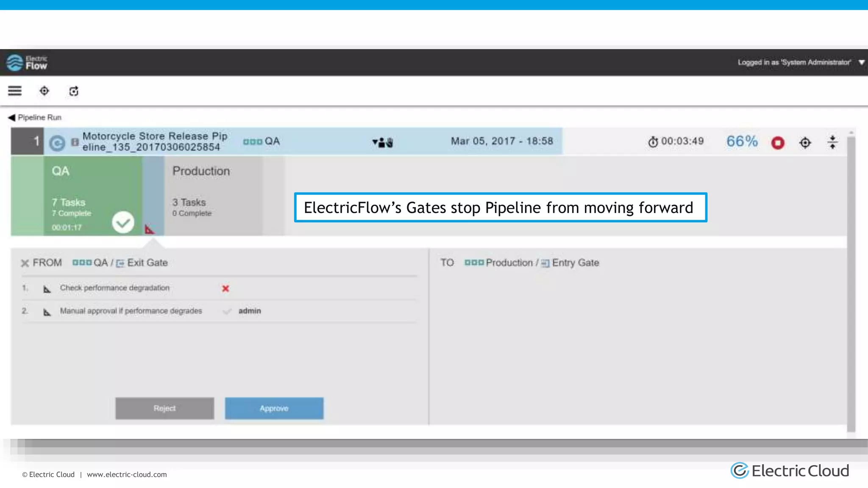Click the red failed X on performance check
This screenshot has height=488, width=868.
click(x=225, y=288)
